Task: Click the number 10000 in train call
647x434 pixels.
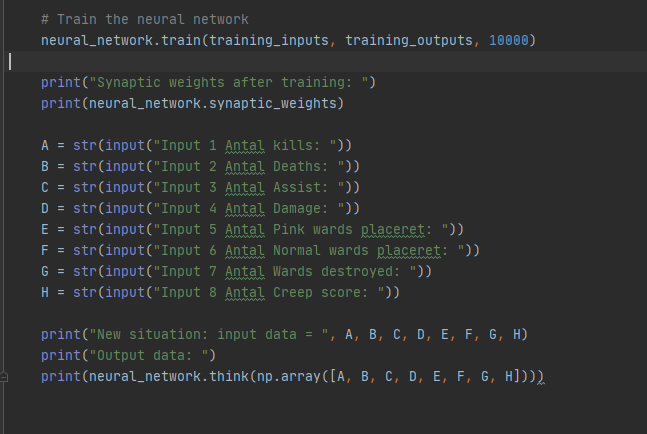Action: click(x=509, y=41)
